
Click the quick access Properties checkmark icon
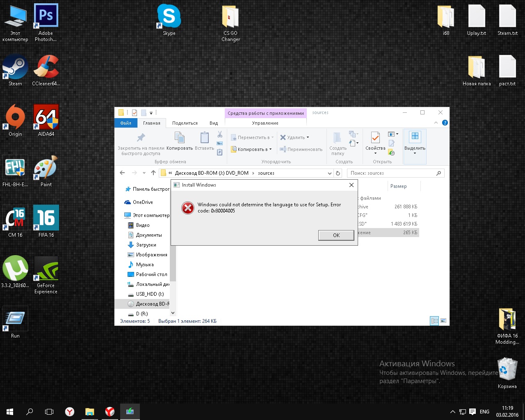[135, 113]
